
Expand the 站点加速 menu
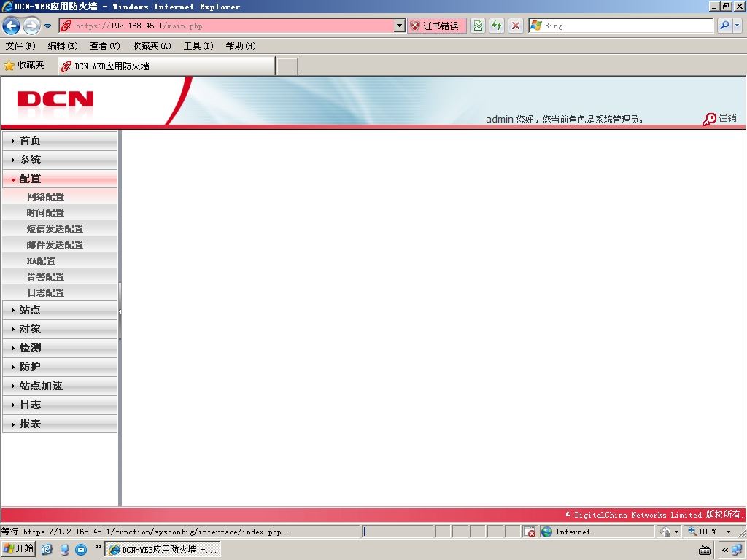60,386
